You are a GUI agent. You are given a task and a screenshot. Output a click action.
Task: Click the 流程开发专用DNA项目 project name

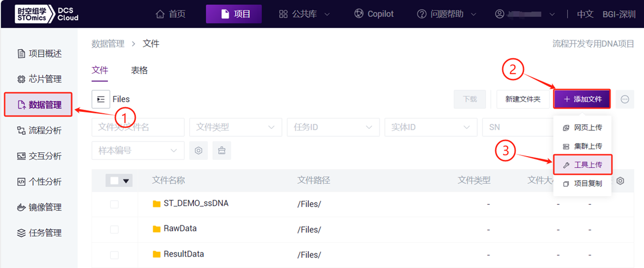point(593,44)
